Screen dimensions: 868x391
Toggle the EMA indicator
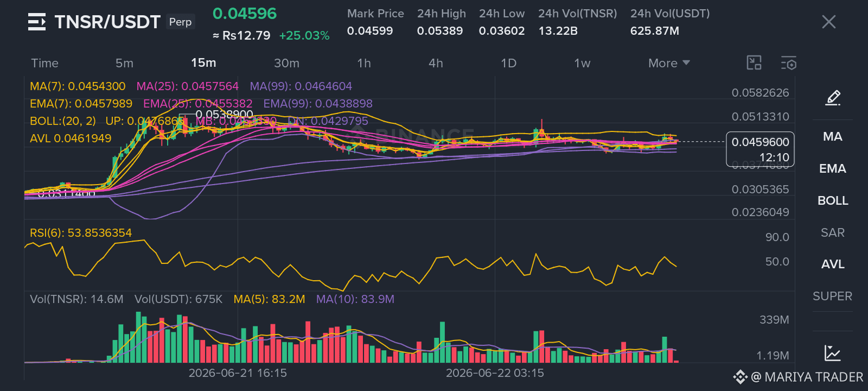[833, 168]
